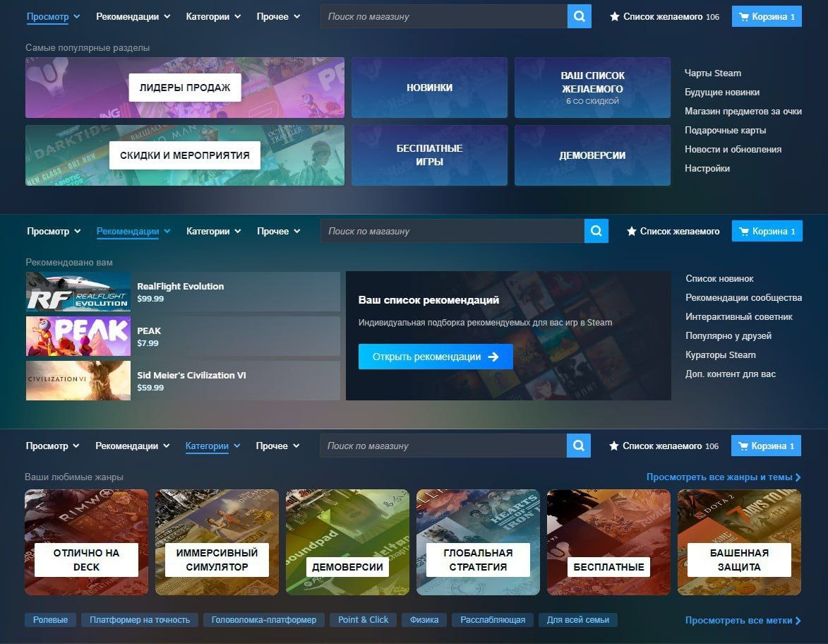Open 'Ваш список желаемого' tile with 6 on sale

pos(592,88)
